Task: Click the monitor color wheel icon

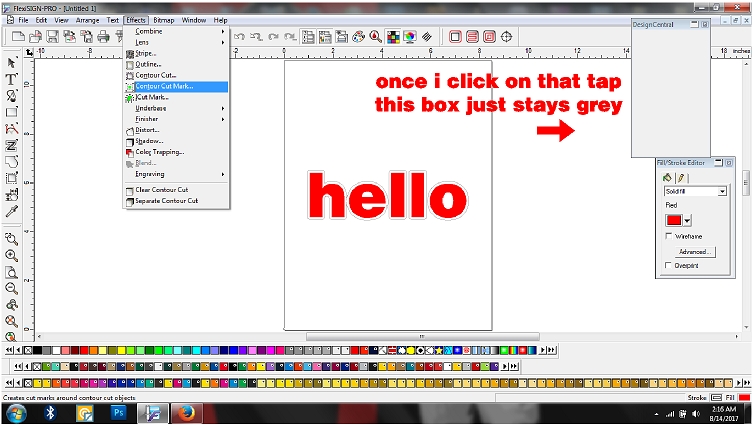Action: 410,37
